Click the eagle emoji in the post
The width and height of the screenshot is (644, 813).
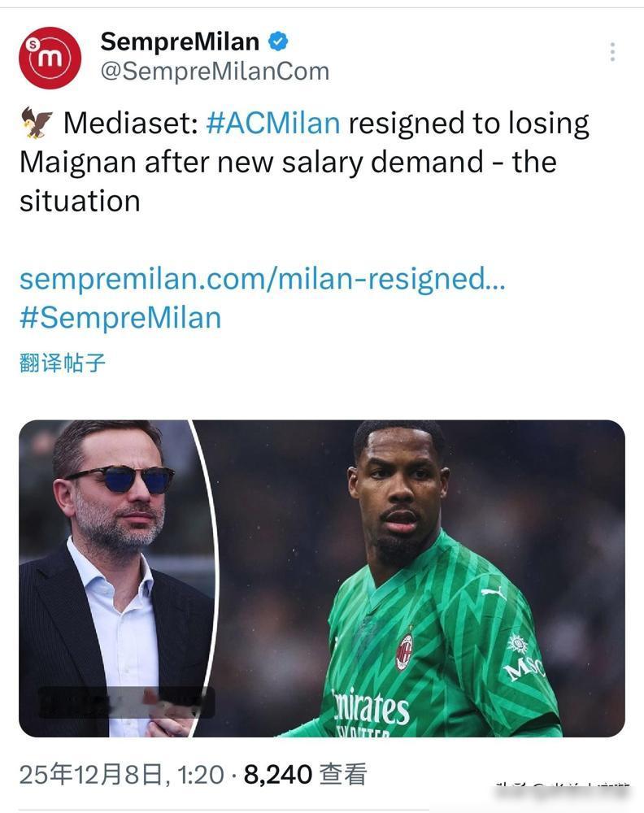pyautogui.click(x=37, y=124)
